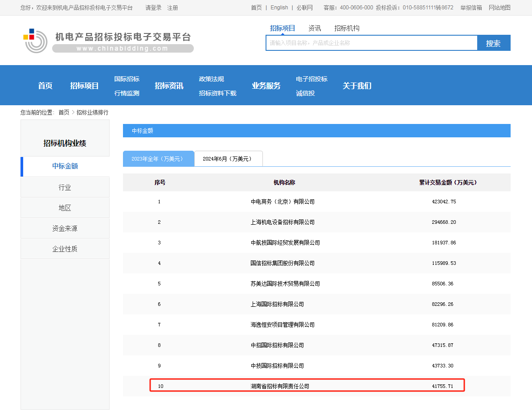
Task: Open the 注册 register link
Action: (x=172, y=8)
